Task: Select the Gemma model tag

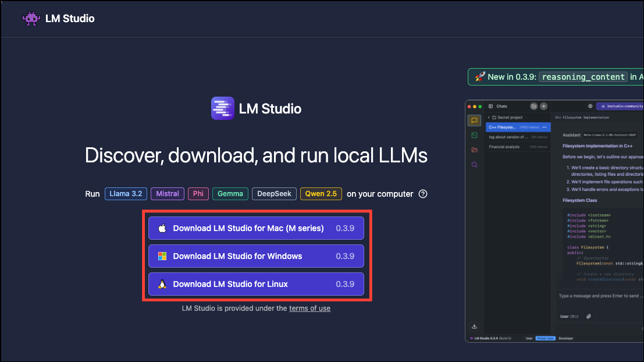Action: (x=230, y=194)
